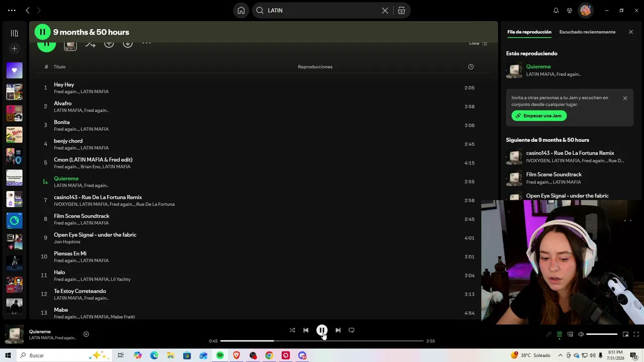Open the Windows Start menu
The height and width of the screenshot is (362, 644).
8,355
